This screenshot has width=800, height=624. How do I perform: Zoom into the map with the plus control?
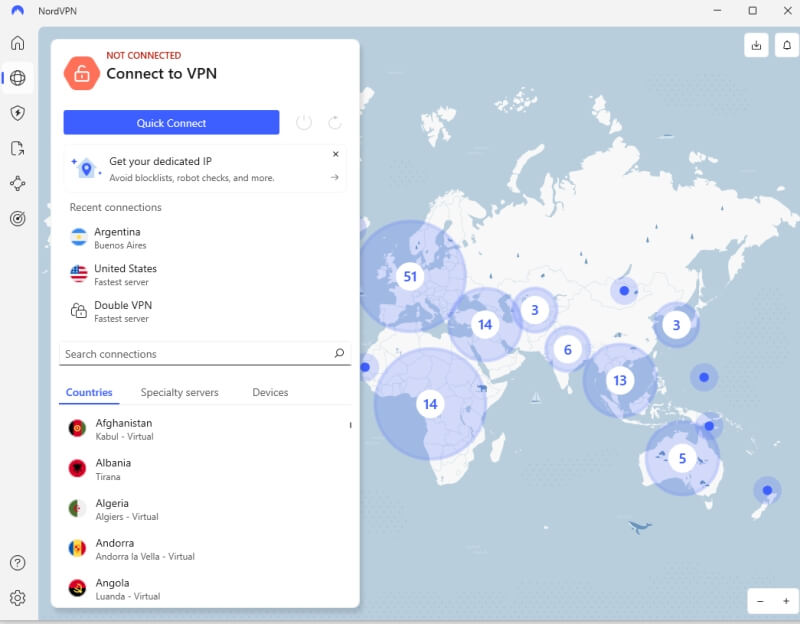(x=786, y=601)
